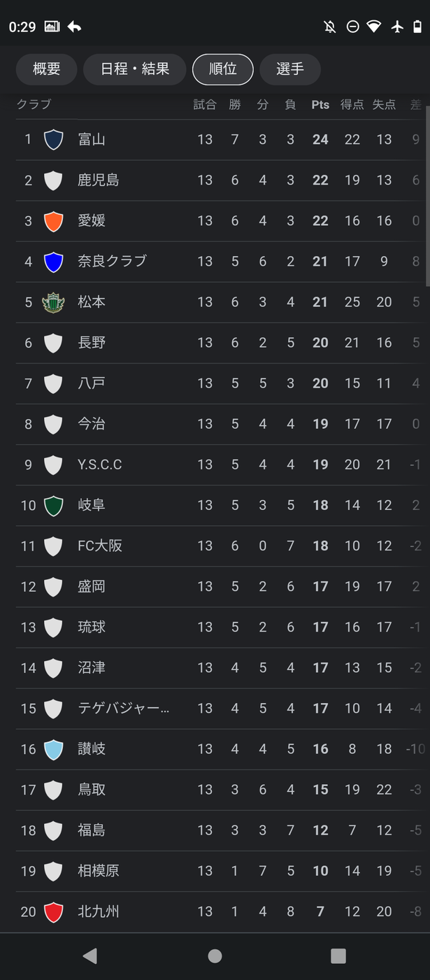Select the 順位 tab
This screenshot has width=430, height=980.
pos(223,69)
